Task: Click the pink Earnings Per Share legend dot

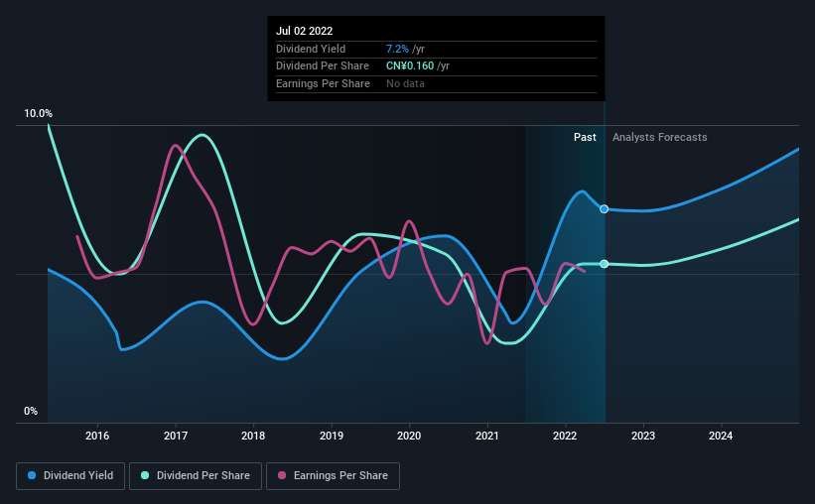Action: [x=282, y=475]
